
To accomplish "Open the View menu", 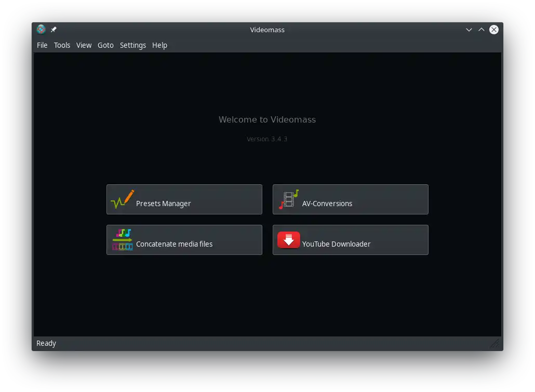I will 84,45.
